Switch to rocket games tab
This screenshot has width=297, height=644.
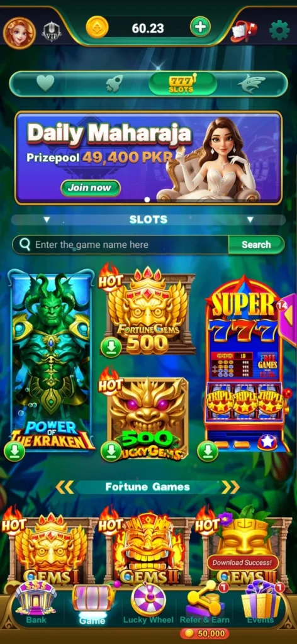click(x=114, y=84)
